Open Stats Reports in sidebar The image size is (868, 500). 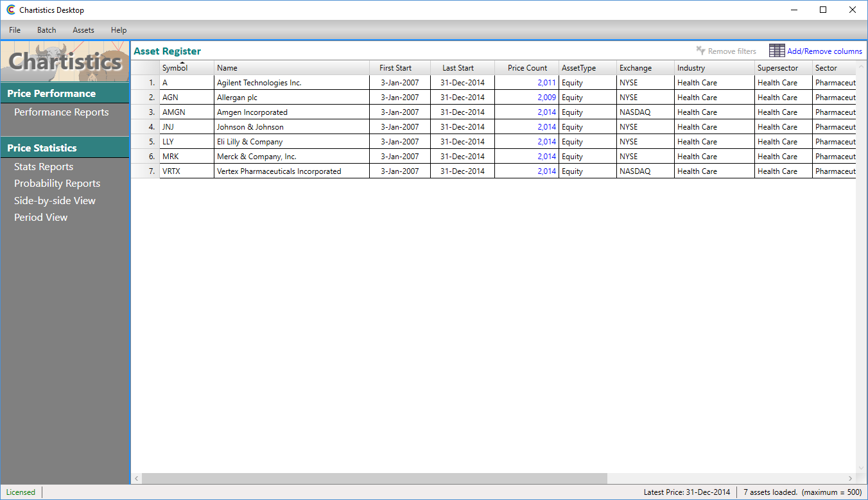(x=44, y=167)
